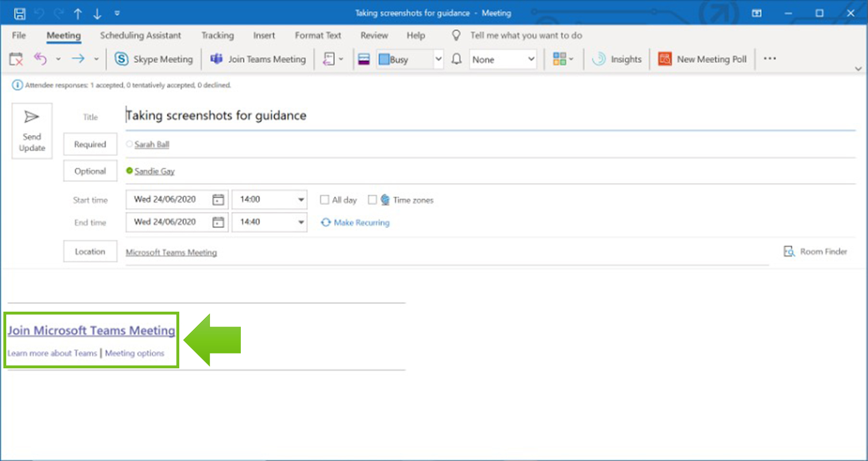Viewport: 868px width, 461px height.
Task: Click the Optional attendees button
Action: tap(90, 171)
